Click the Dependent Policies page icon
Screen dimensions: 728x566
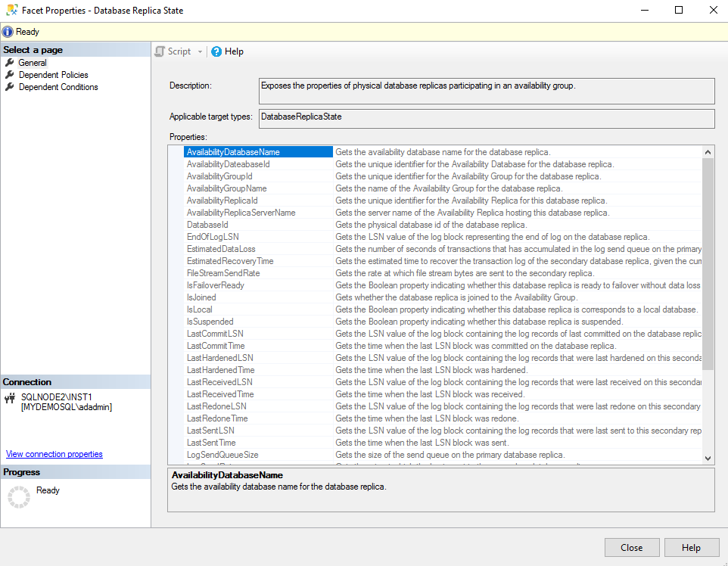[9, 74]
